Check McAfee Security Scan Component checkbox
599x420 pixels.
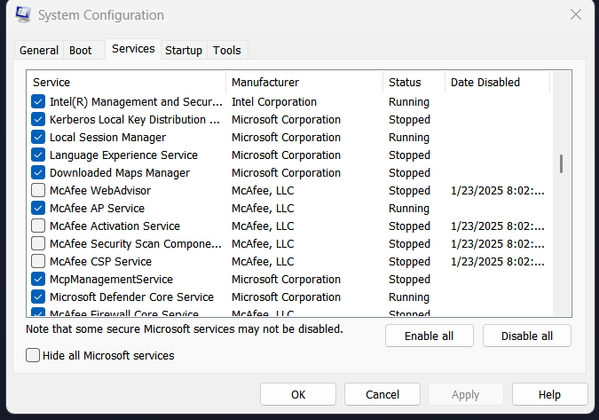tap(38, 244)
